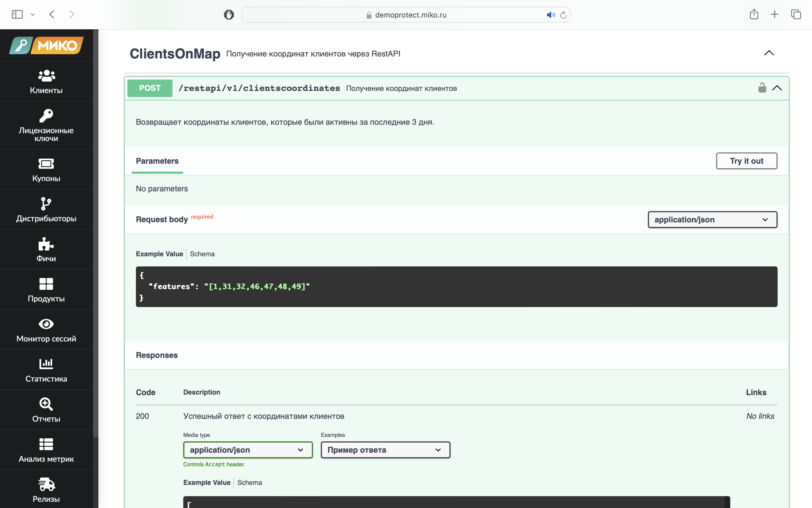
Task: Open the Examples Пример ответа dropdown
Action: pyautogui.click(x=385, y=450)
